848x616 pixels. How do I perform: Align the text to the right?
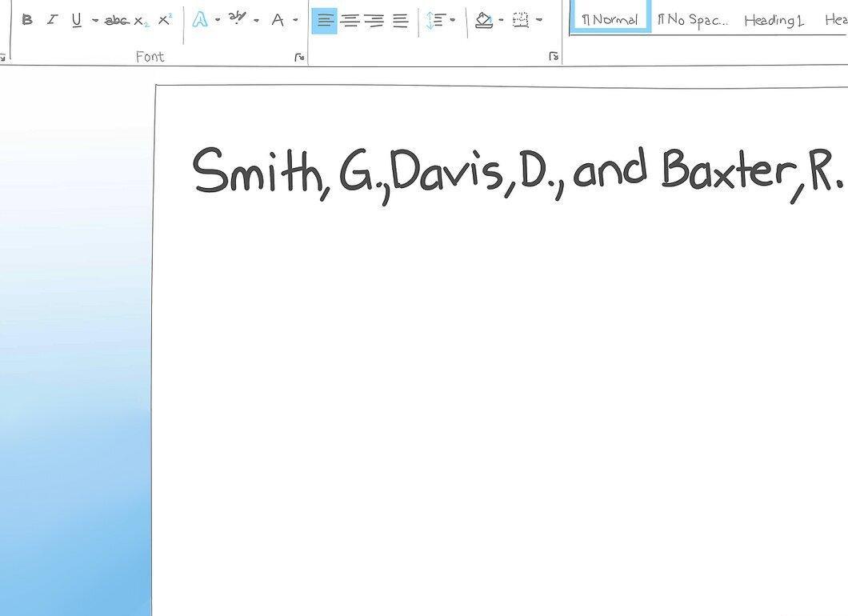(374, 21)
